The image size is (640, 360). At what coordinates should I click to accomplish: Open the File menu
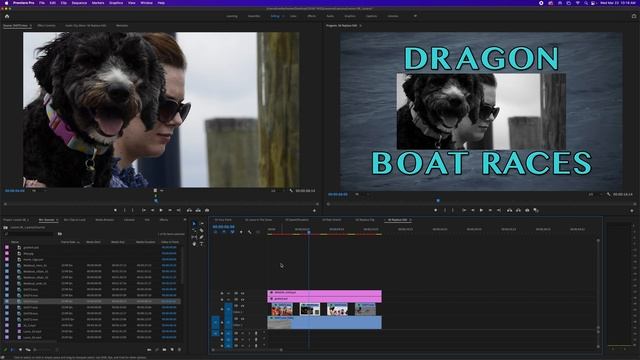click(42, 3)
